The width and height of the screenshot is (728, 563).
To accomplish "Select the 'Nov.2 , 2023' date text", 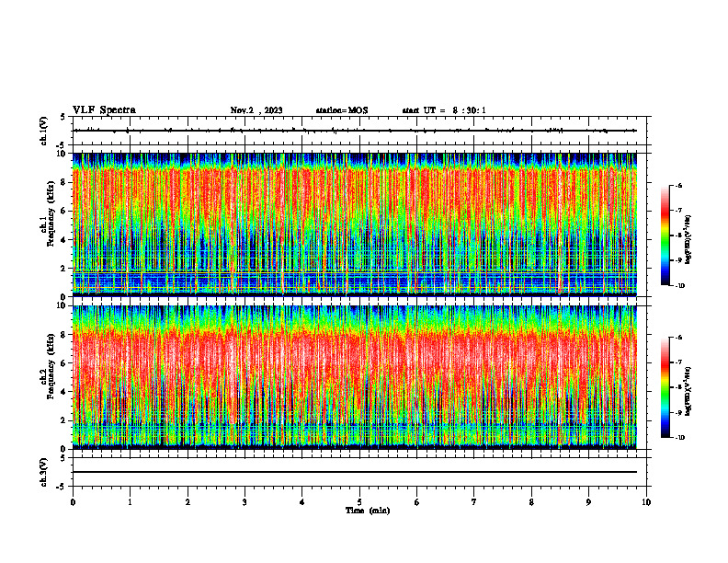I will [x=256, y=110].
